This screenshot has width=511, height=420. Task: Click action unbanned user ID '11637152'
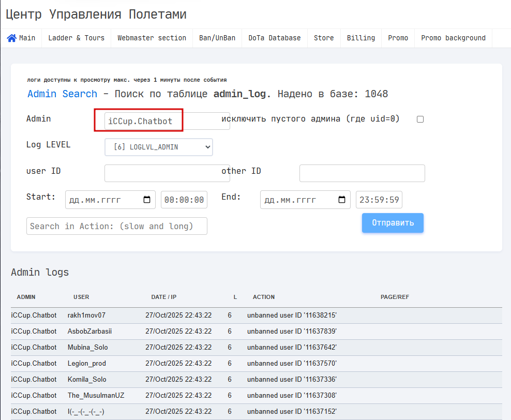292,412
